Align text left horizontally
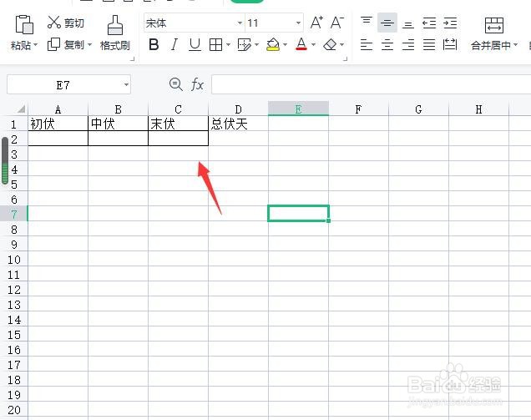Screen dimensions: 531x420 (367, 44)
